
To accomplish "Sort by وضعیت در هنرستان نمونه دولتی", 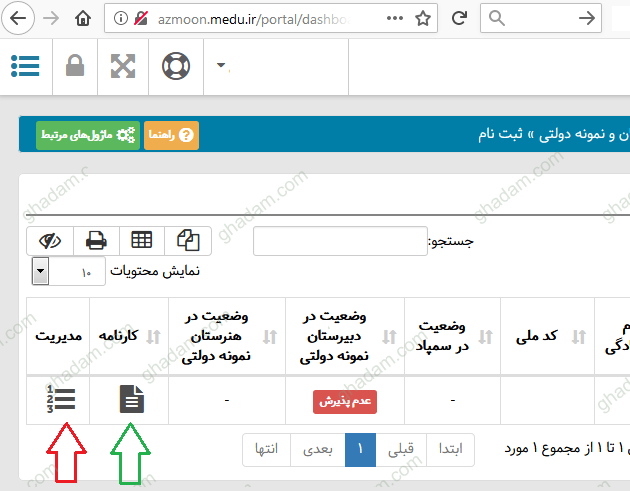I will (x=227, y=336).
